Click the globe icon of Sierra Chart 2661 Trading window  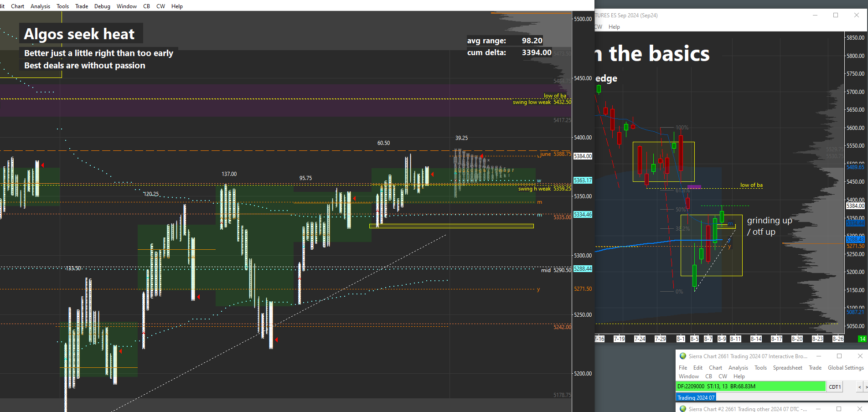click(x=682, y=356)
